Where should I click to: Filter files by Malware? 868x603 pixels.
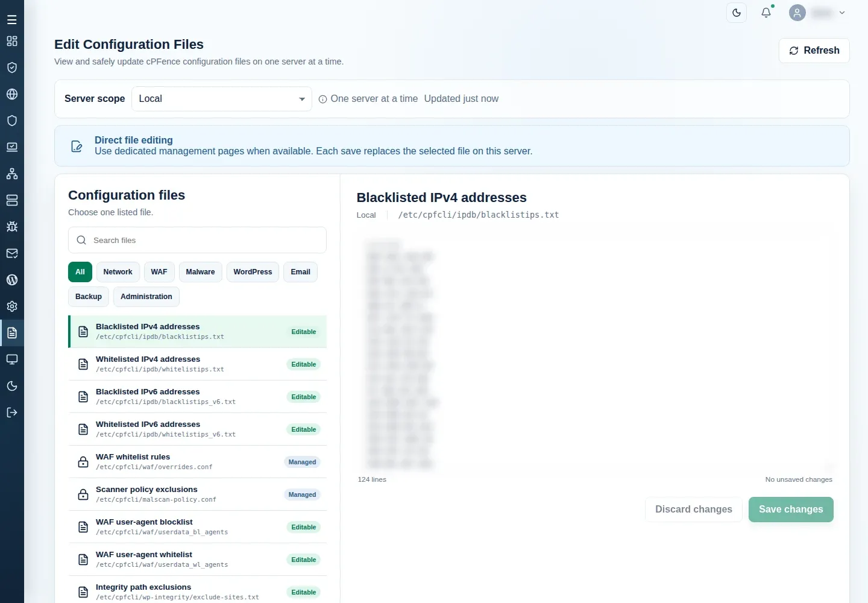pyautogui.click(x=200, y=272)
